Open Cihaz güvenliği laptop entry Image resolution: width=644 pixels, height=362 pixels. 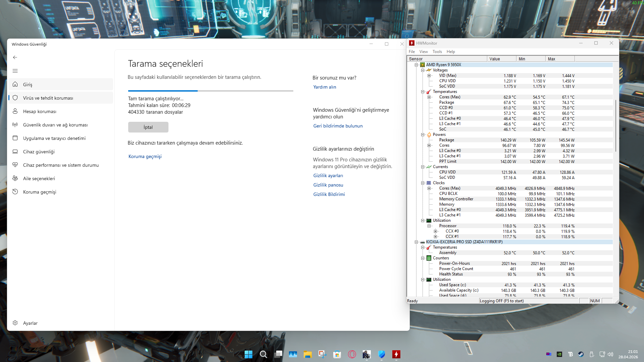tap(61, 152)
